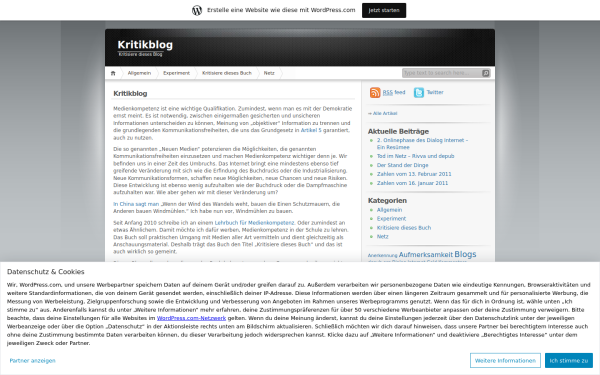Open the Twitter text link
600x375 pixels.
click(435, 93)
